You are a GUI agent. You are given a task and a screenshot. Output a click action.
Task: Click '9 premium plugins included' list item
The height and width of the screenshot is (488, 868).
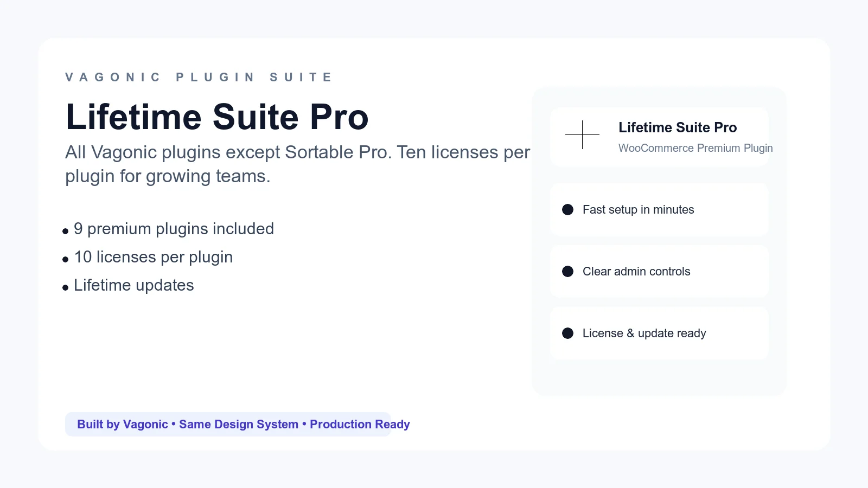click(x=174, y=229)
